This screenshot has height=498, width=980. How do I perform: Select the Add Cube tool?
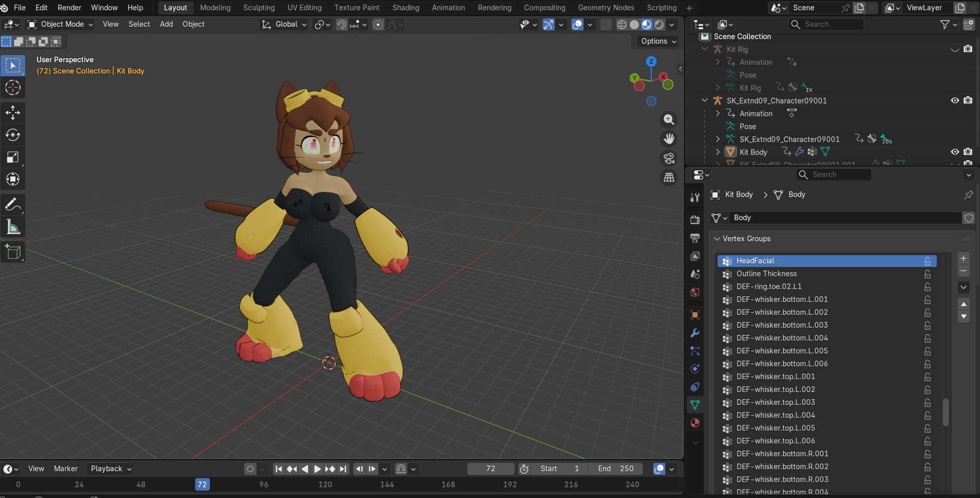(x=13, y=252)
